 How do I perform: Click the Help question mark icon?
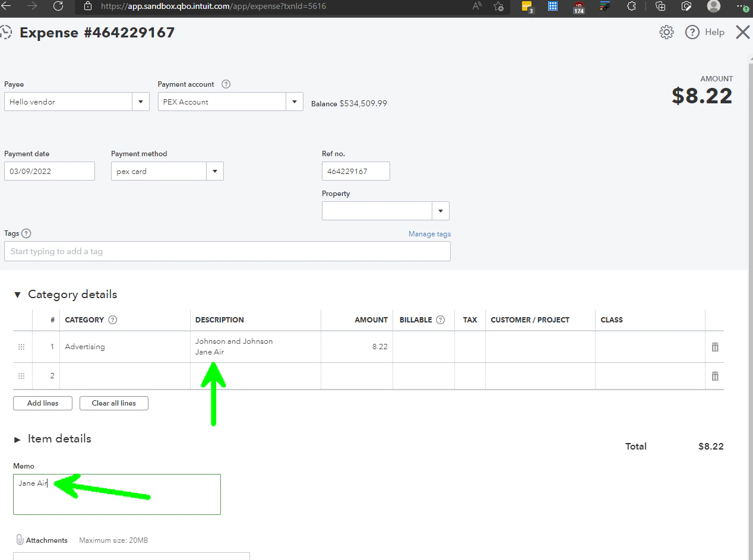point(692,32)
